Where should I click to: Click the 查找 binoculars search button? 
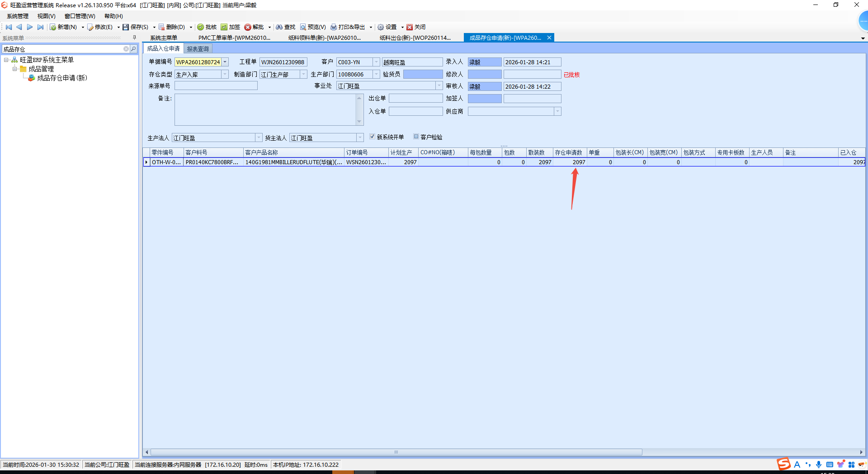(x=285, y=27)
